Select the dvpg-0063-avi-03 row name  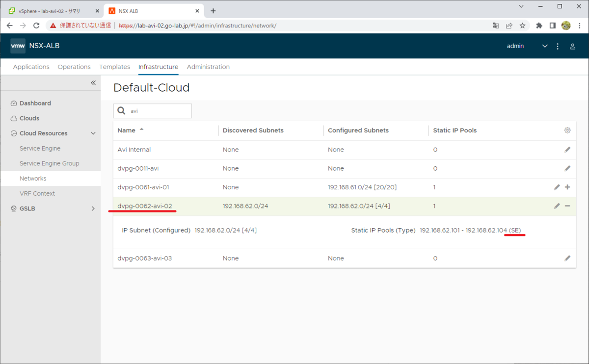coord(145,258)
